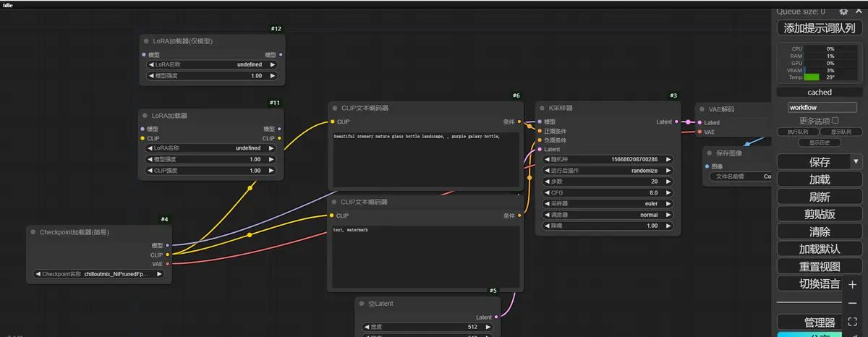Viewport: 868px width, 337px height.
Task: Open the 运行后操作 randomize selector
Action: pos(608,171)
